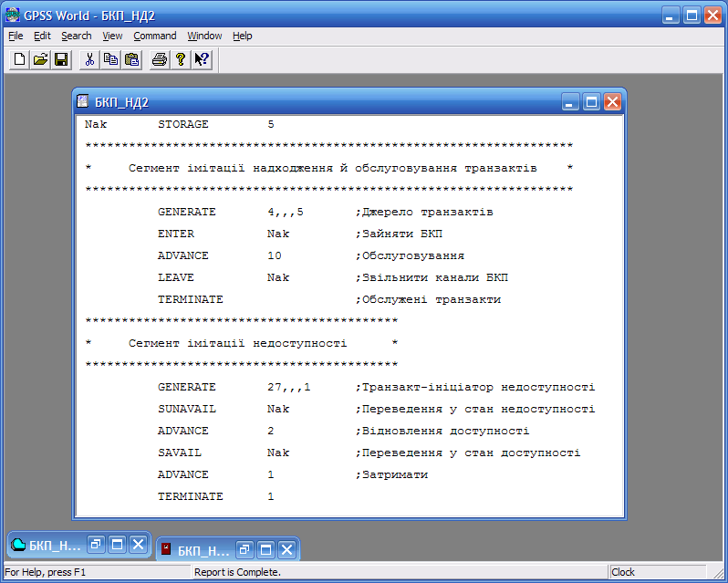728x583 pixels.
Task: Click the GENERATE operand '27,,,1'
Action: tap(289, 387)
